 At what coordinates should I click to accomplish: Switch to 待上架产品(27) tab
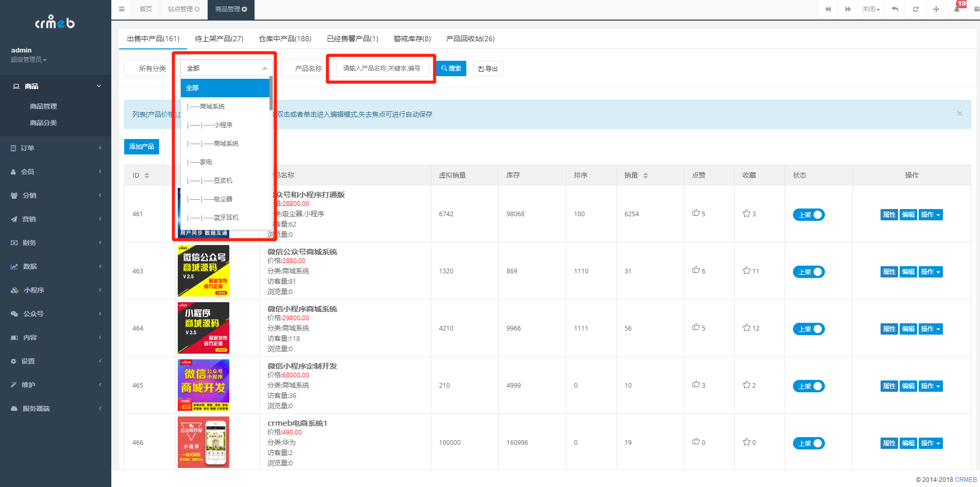pyautogui.click(x=219, y=39)
